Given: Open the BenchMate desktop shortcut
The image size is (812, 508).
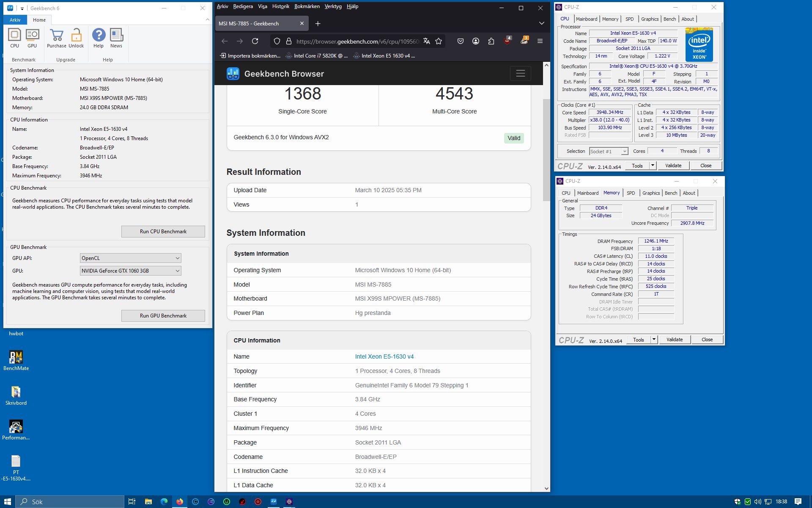Looking at the screenshot, I should (16, 361).
